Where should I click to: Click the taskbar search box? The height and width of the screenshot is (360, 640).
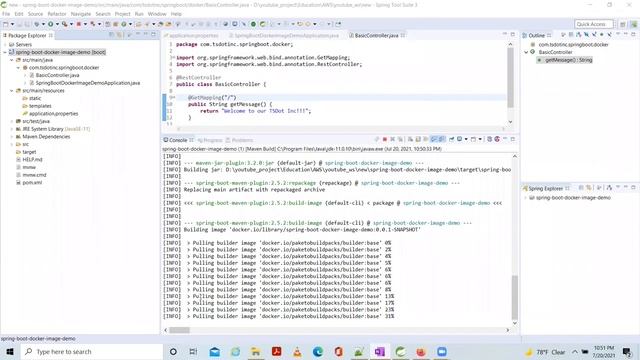click(x=92, y=351)
